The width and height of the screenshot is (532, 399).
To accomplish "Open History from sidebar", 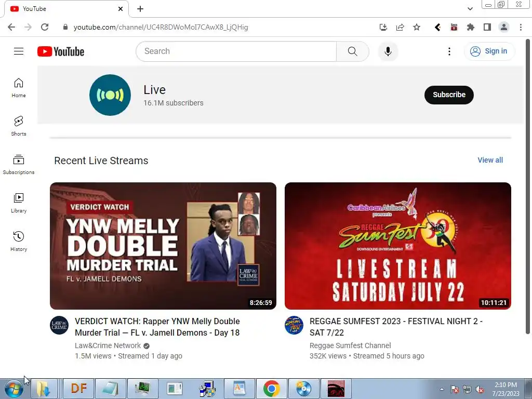I will [x=19, y=241].
